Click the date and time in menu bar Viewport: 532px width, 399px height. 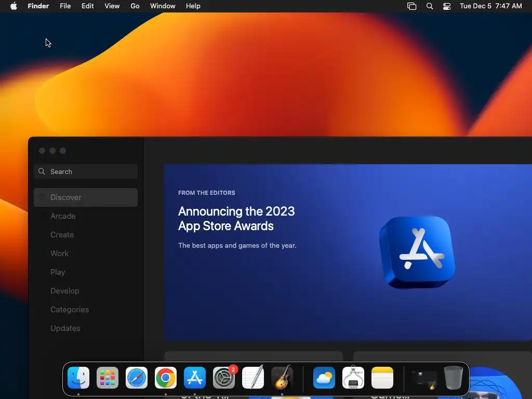(490, 6)
